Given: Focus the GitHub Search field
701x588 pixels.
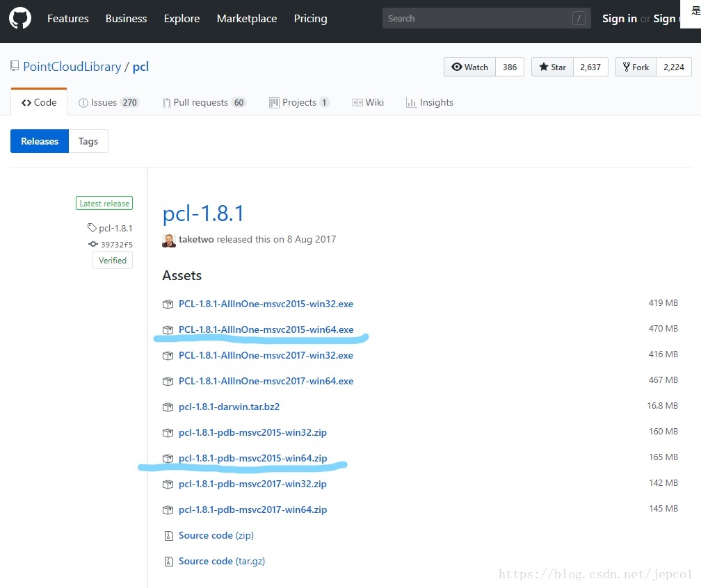Looking at the screenshot, I should point(486,18).
